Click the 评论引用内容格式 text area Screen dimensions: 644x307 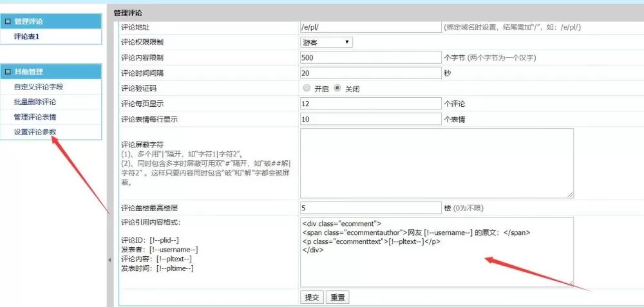pyautogui.click(x=437, y=252)
